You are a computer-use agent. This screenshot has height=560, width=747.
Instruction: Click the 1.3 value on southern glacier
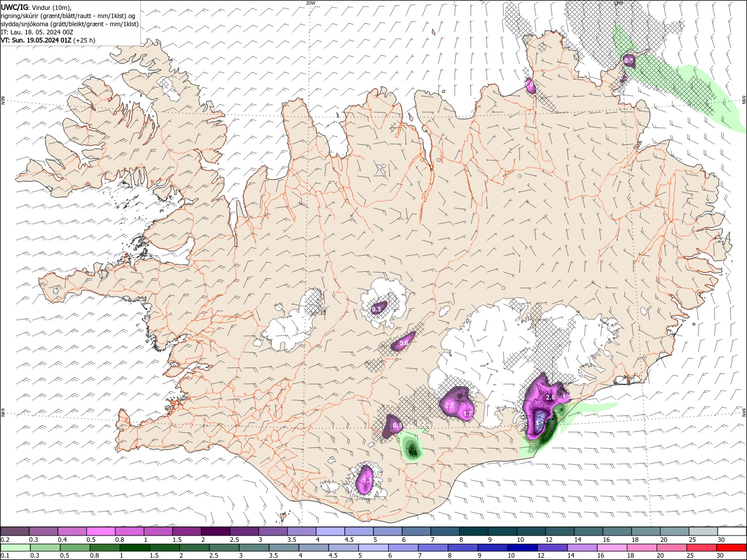(367, 480)
